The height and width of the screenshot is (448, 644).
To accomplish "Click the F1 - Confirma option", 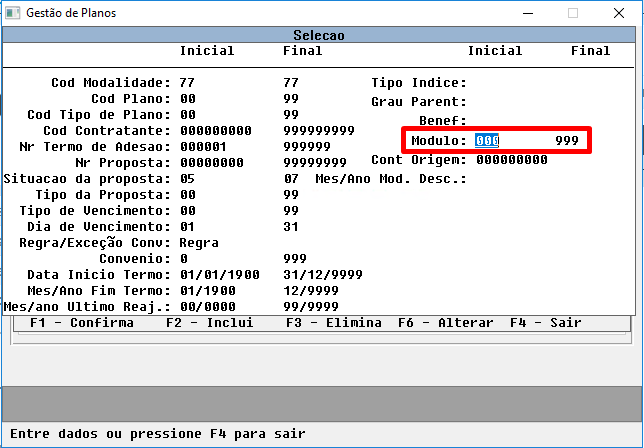I will click(82, 323).
